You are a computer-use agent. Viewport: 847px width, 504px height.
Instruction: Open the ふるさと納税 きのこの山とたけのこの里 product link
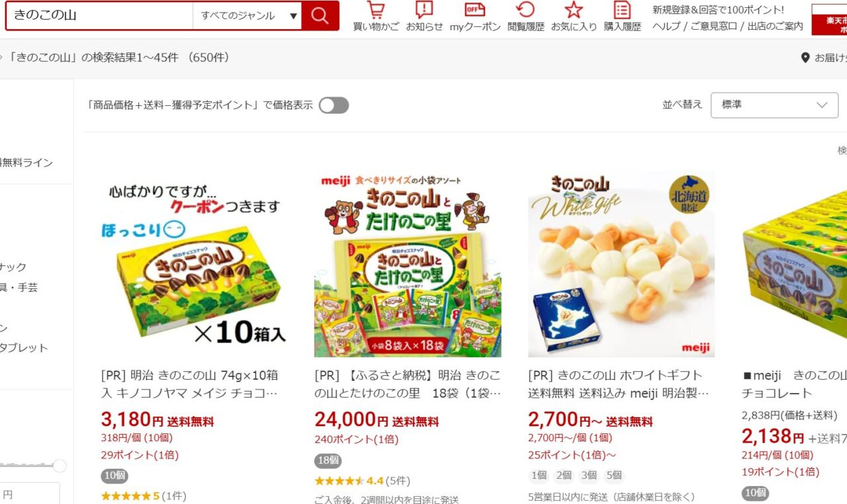coord(408,384)
